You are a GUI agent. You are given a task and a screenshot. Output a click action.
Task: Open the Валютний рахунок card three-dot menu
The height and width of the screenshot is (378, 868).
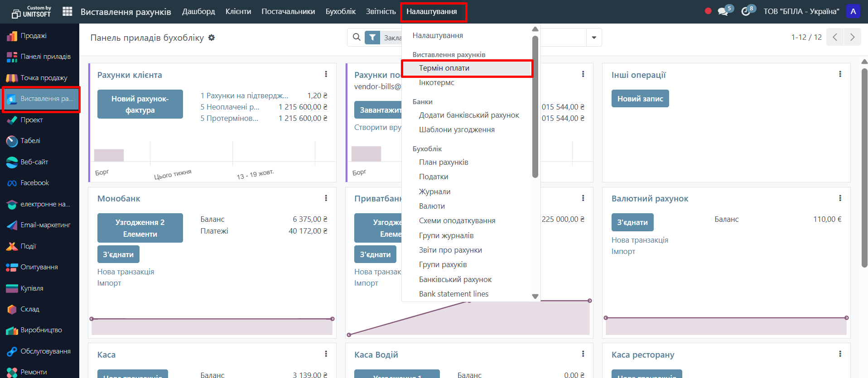click(x=840, y=198)
